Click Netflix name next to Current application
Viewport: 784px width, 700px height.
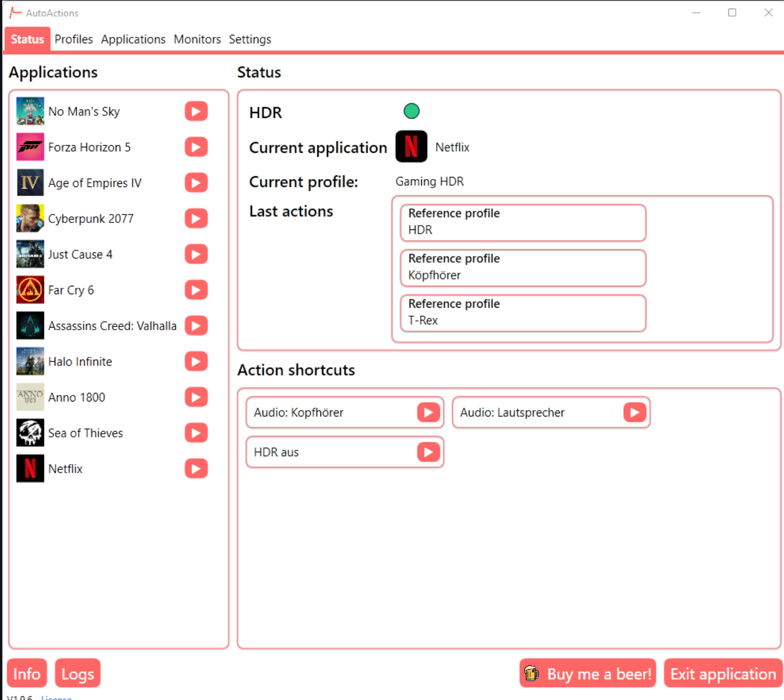[452, 147]
